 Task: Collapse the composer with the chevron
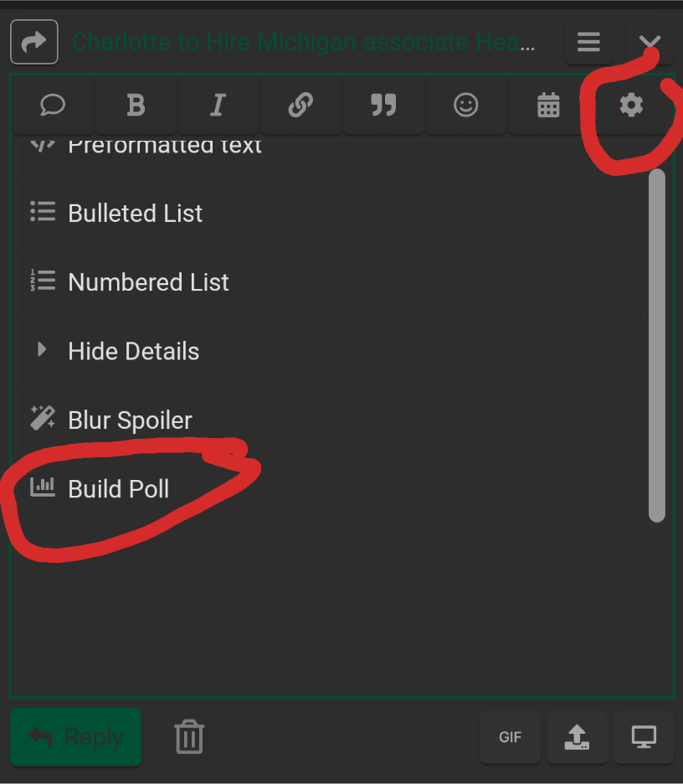(650, 42)
